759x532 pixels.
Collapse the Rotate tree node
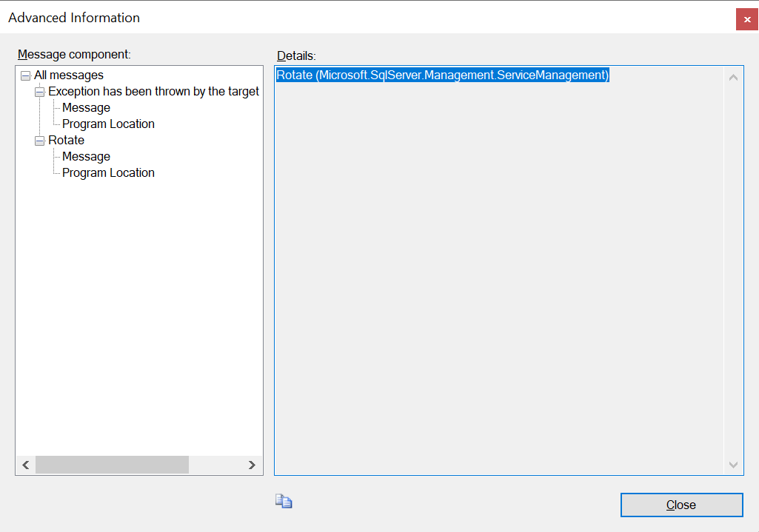pos(40,141)
